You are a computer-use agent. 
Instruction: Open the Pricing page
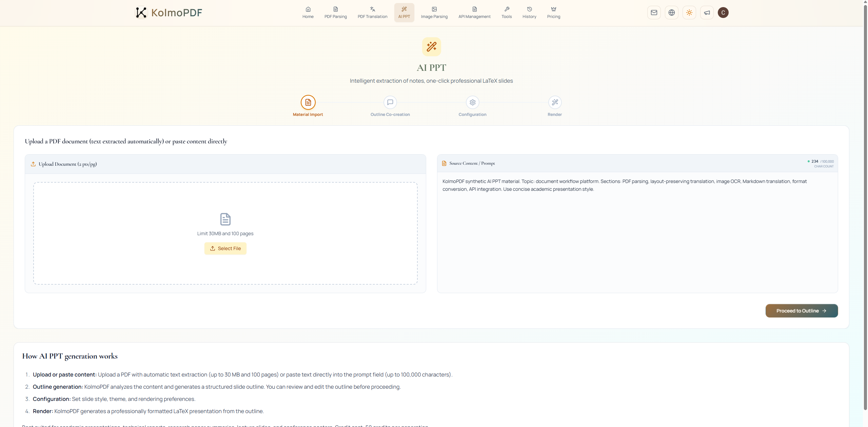tap(553, 13)
